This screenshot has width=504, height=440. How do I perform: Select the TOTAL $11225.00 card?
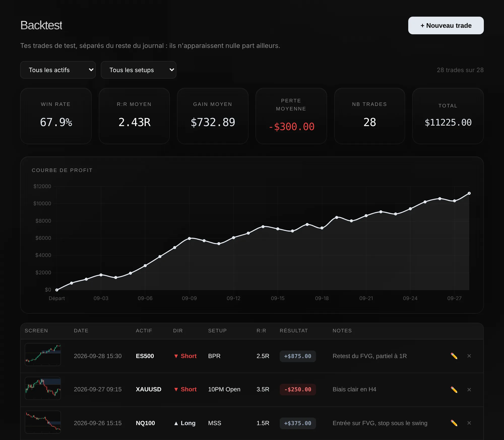(x=448, y=116)
